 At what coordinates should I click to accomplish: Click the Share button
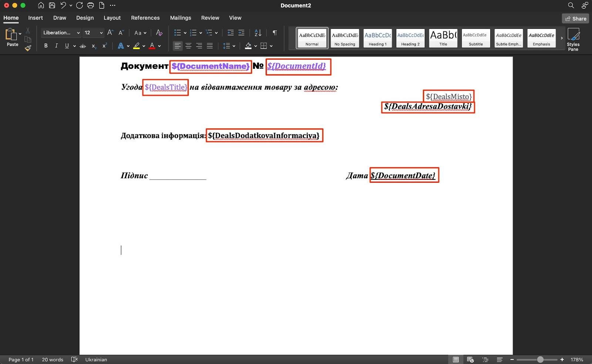(x=575, y=18)
